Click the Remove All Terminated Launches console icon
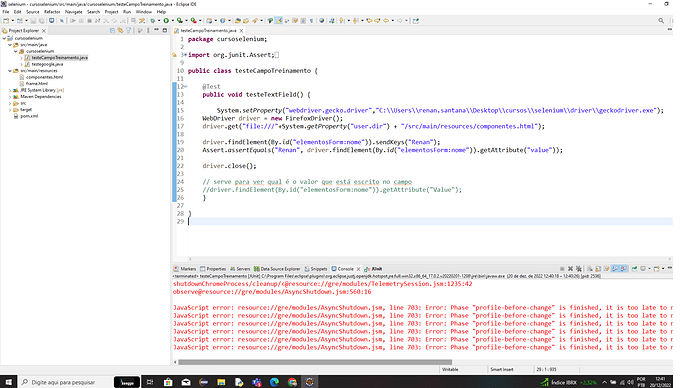 [579, 268]
